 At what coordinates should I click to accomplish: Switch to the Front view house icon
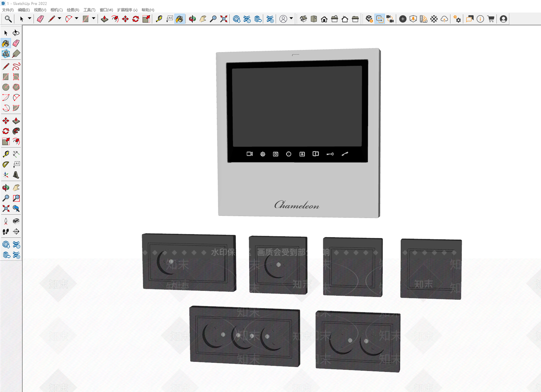324,19
